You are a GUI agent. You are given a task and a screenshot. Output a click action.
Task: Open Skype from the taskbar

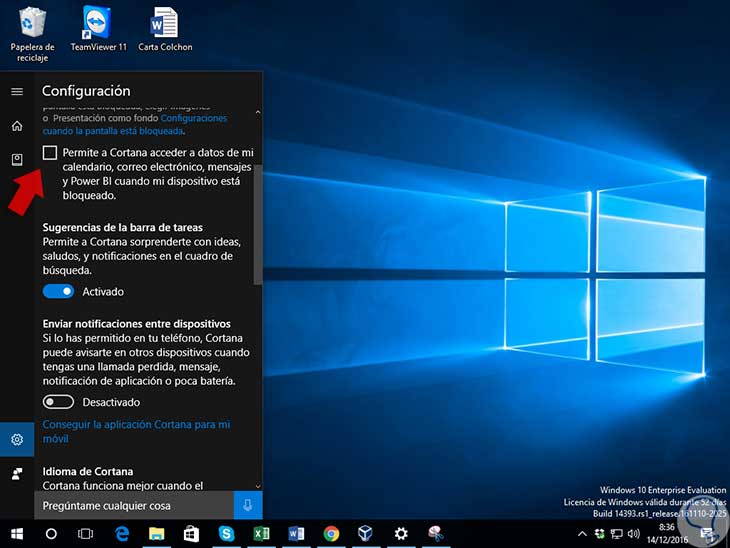226,534
